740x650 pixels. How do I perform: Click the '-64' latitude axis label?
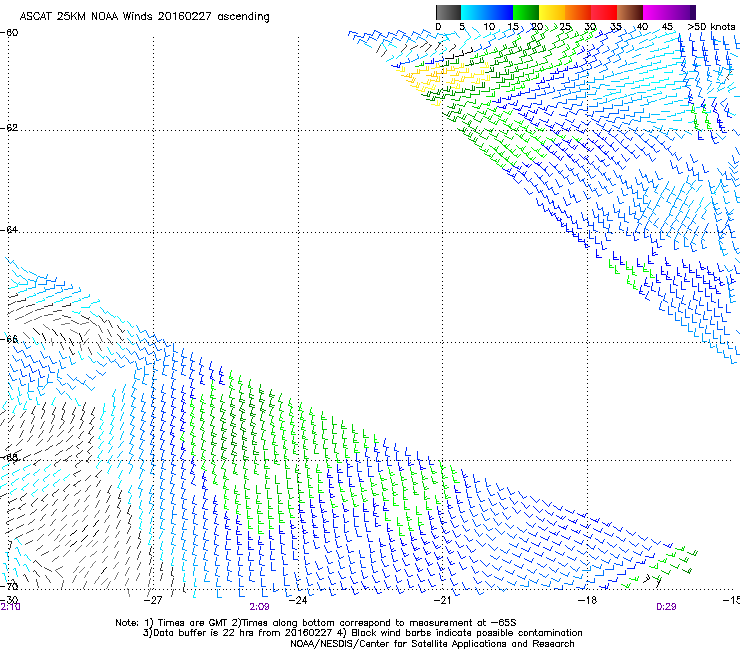pos(9,230)
